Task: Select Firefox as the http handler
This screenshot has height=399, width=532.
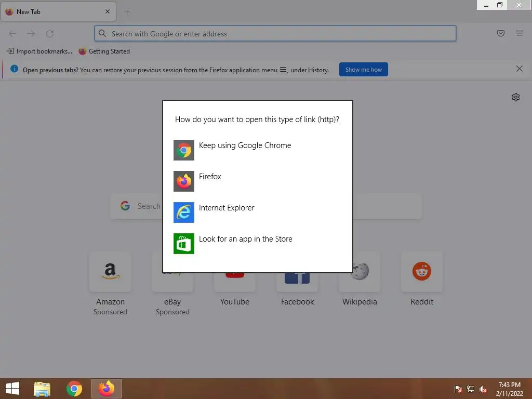Action: point(258,181)
